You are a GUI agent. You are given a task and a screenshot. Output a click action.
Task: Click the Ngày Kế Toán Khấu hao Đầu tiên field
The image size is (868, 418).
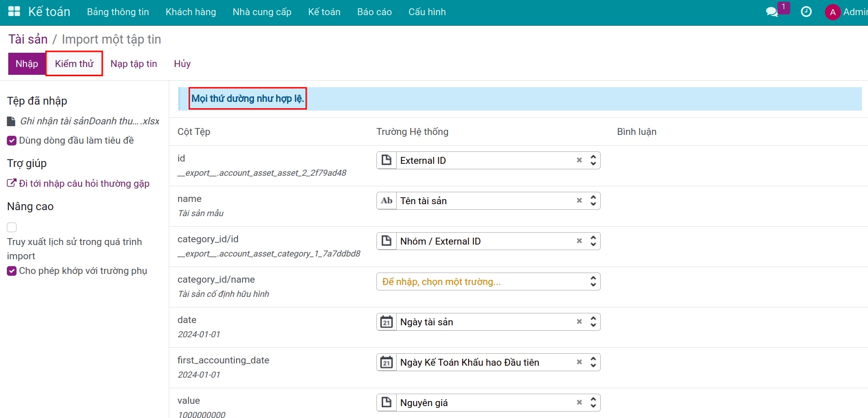488,362
